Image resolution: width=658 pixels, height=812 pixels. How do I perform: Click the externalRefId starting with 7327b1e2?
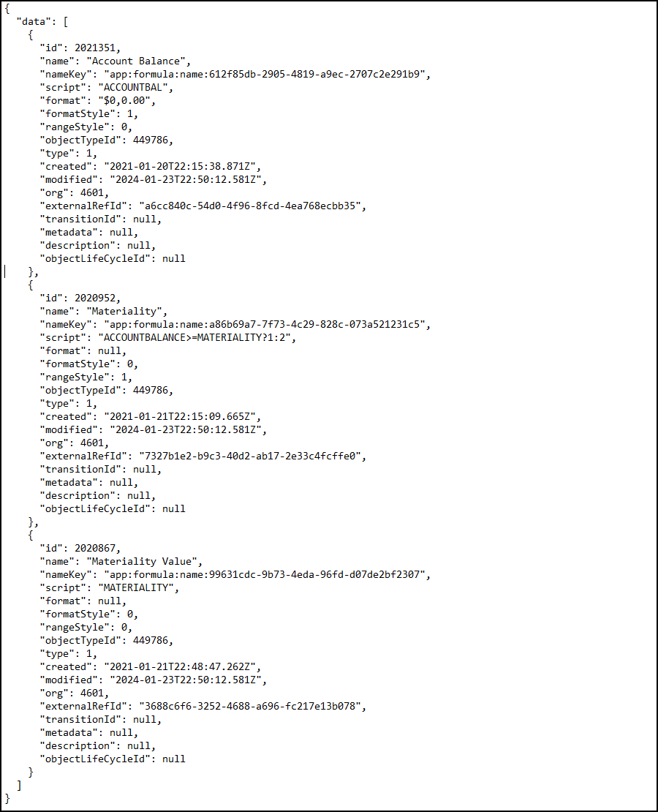(250, 456)
